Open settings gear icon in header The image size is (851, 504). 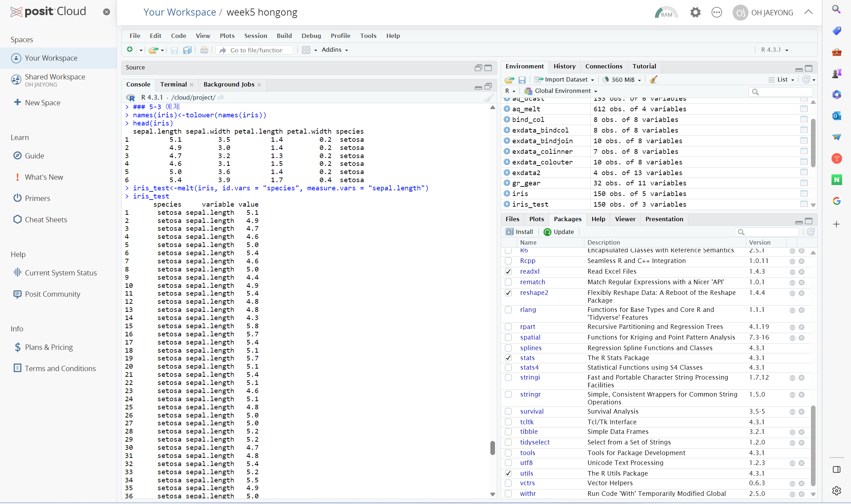point(695,13)
